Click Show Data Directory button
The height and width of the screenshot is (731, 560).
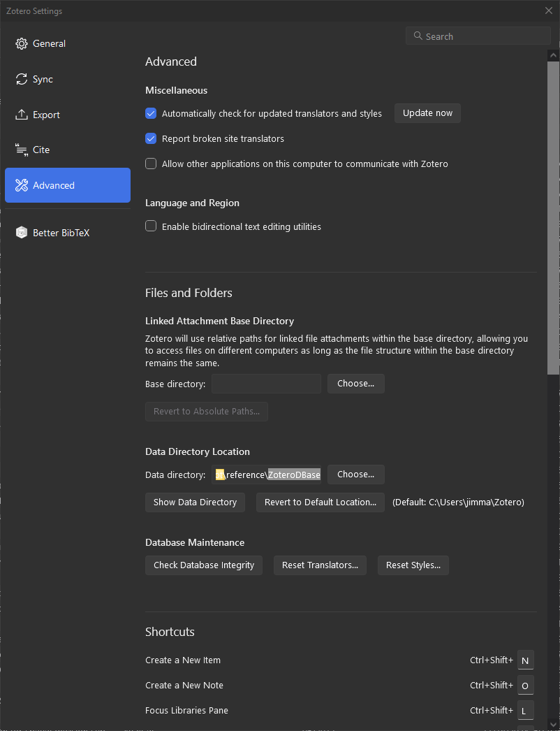196,502
